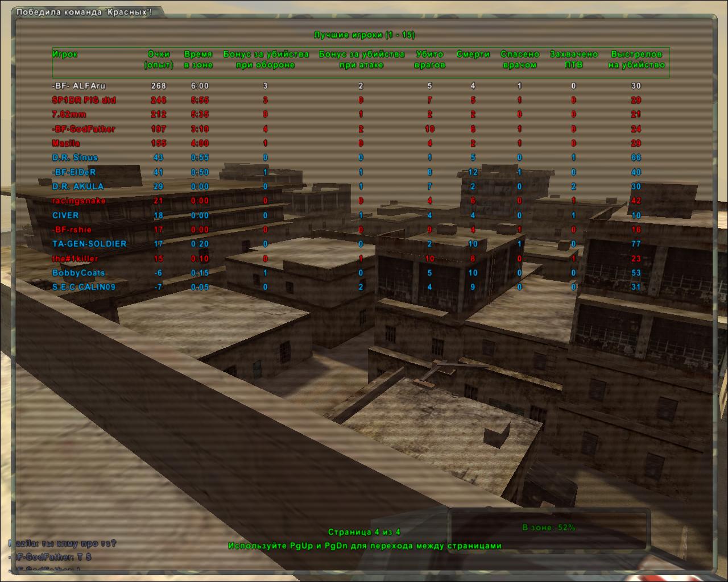Select player 'CIVER'
The width and height of the screenshot is (728, 582).
tap(65, 215)
